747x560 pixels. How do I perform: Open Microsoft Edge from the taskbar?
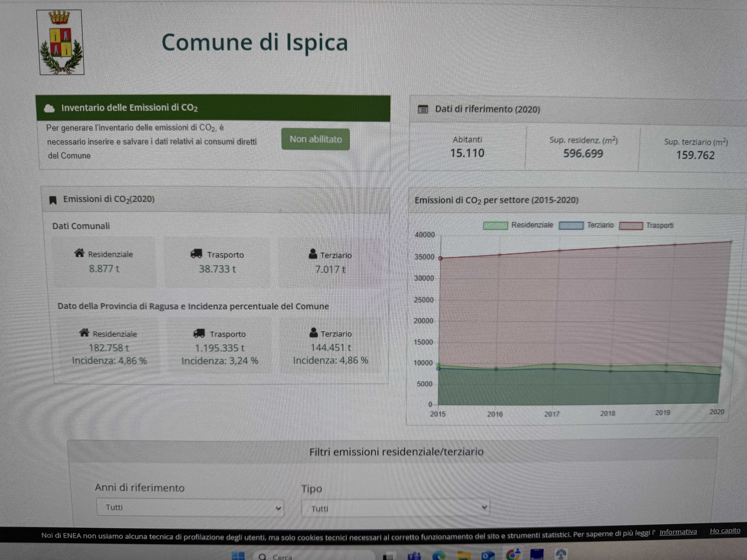(439, 555)
